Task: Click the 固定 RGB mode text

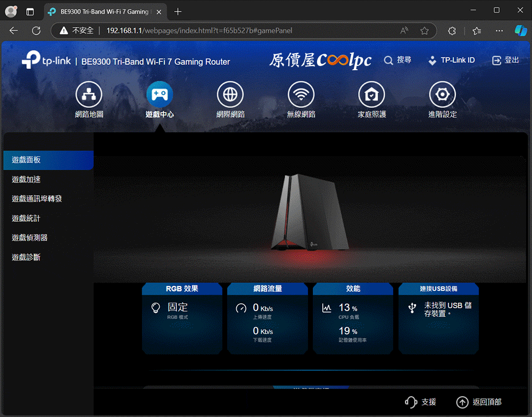Action: (x=178, y=307)
